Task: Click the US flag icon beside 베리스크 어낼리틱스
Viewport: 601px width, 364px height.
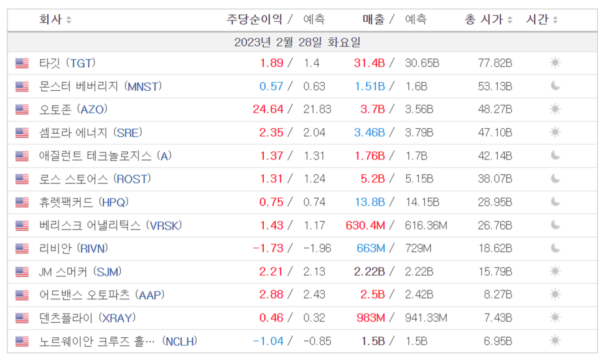Action: [22, 226]
